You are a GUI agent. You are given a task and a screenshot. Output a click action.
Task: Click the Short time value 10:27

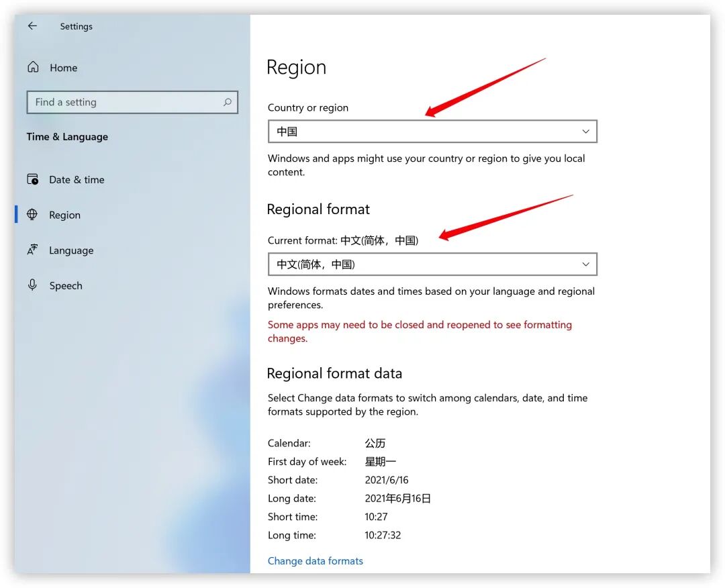click(376, 517)
